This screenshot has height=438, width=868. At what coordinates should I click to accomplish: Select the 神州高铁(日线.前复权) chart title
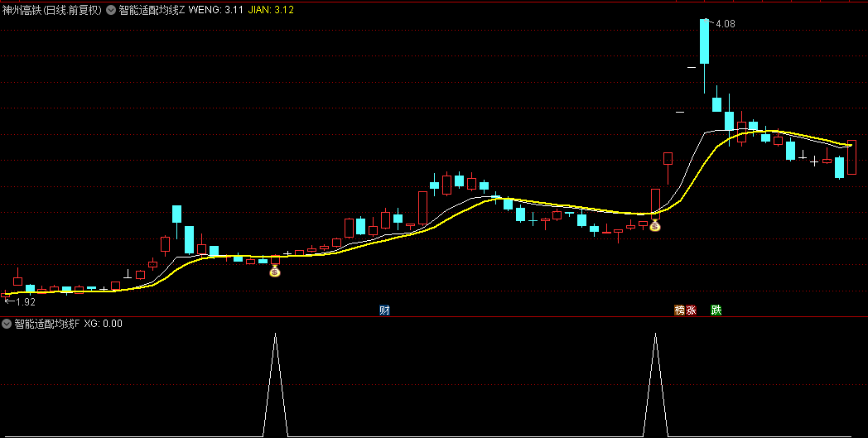(x=52, y=10)
